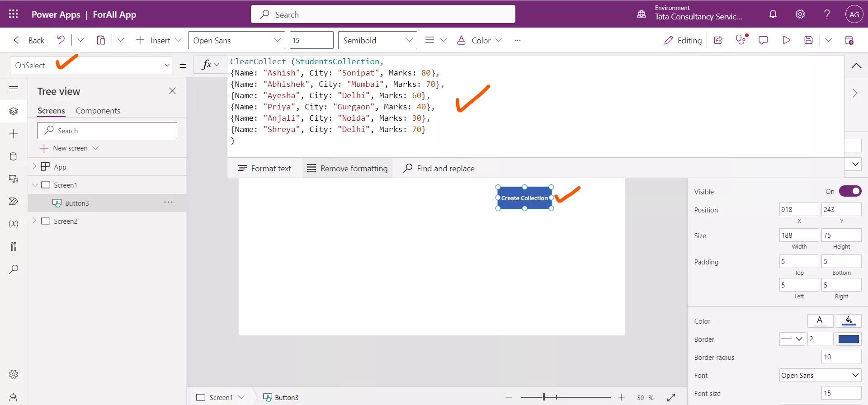Open the Search magnifier sidebar icon
868x405 pixels.
tap(14, 269)
